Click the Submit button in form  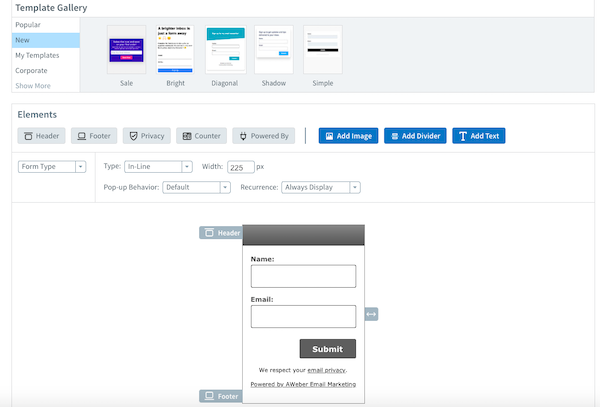pyautogui.click(x=327, y=349)
